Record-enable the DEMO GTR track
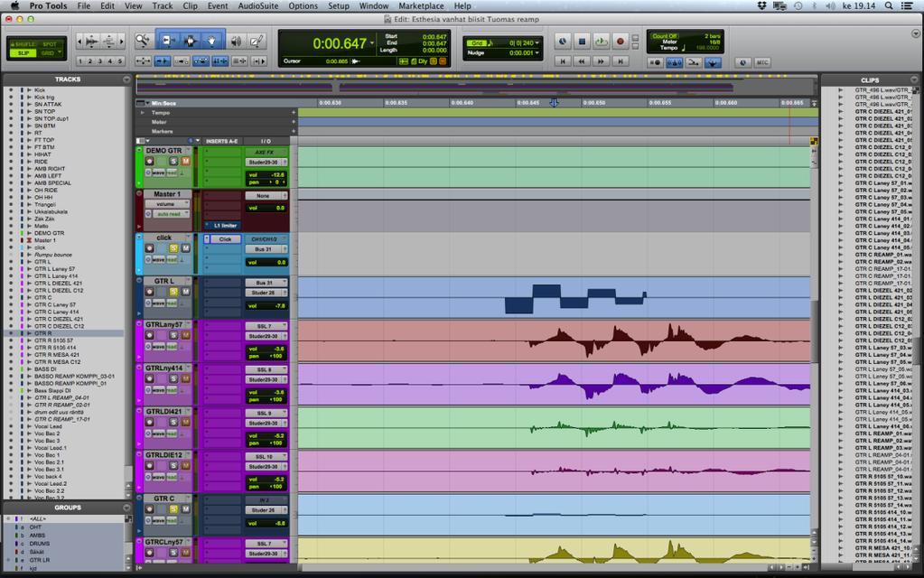 [150, 161]
